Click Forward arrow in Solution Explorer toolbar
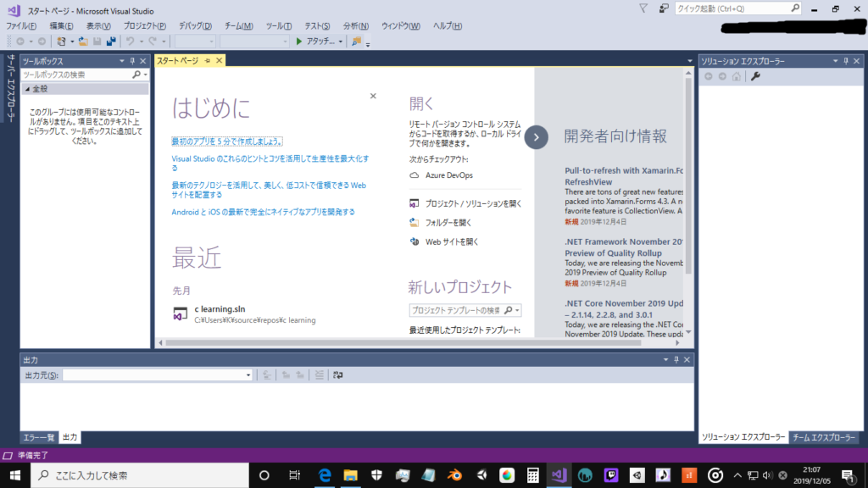Screen dimensions: 868x488 pos(722,76)
